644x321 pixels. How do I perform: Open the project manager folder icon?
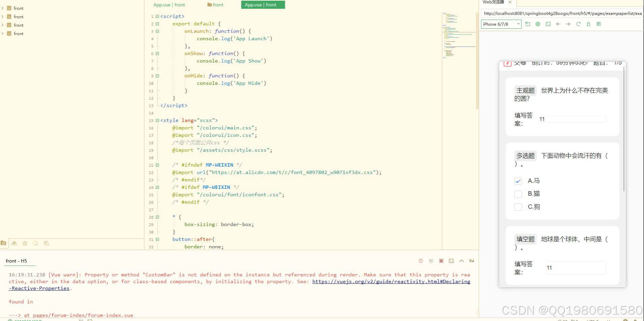point(3,243)
